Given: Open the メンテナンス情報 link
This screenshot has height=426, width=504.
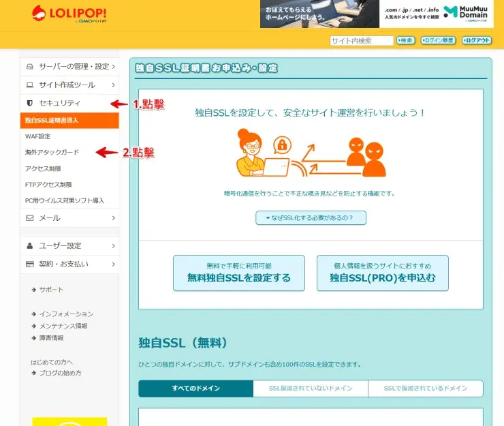Looking at the screenshot, I should [x=63, y=326].
